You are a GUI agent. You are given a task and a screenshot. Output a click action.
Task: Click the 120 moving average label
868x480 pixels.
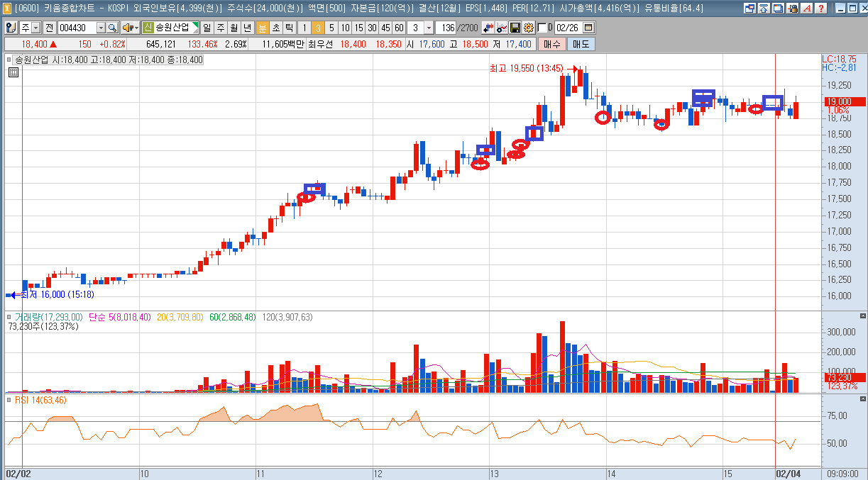(287, 317)
